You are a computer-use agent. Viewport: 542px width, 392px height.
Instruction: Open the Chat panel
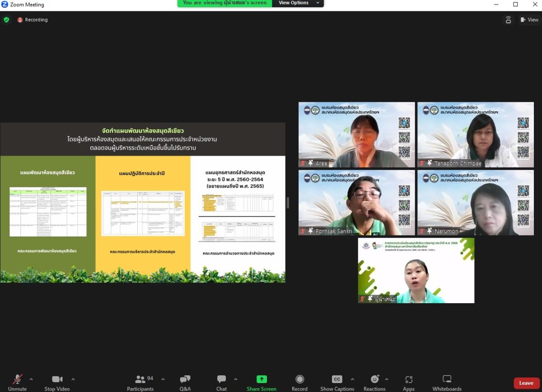(x=221, y=383)
